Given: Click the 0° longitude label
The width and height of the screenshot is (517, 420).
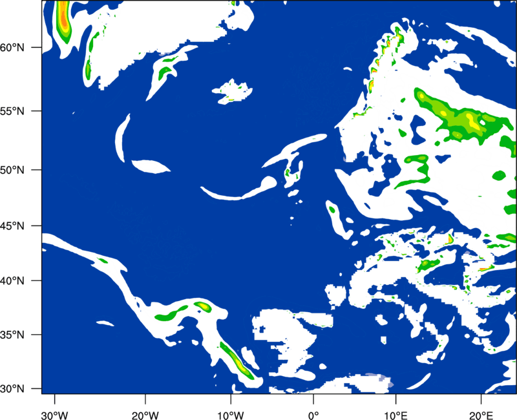Looking at the screenshot, I should click(x=313, y=415).
